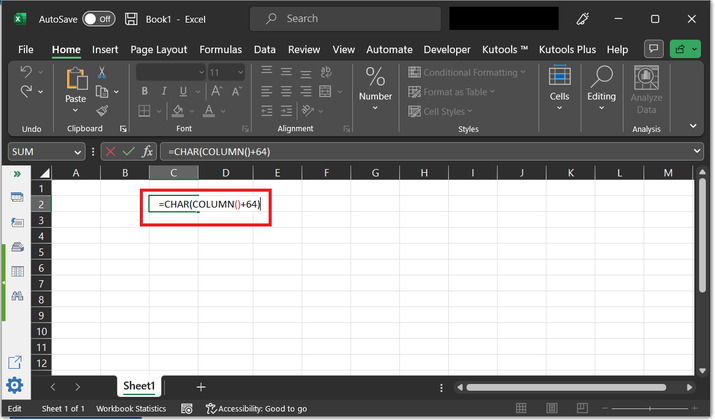Increase font size icon
The height and width of the screenshot is (420, 715).
coord(217,91)
